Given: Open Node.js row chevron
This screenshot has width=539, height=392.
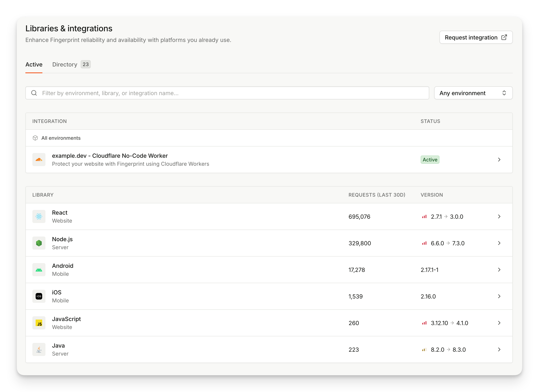Looking at the screenshot, I should pos(499,243).
